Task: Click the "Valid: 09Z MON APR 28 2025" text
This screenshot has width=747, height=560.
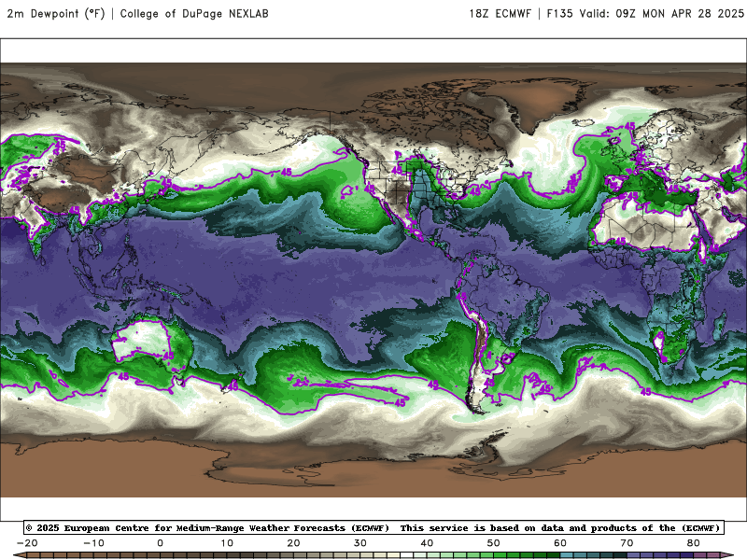Action: pos(661,13)
